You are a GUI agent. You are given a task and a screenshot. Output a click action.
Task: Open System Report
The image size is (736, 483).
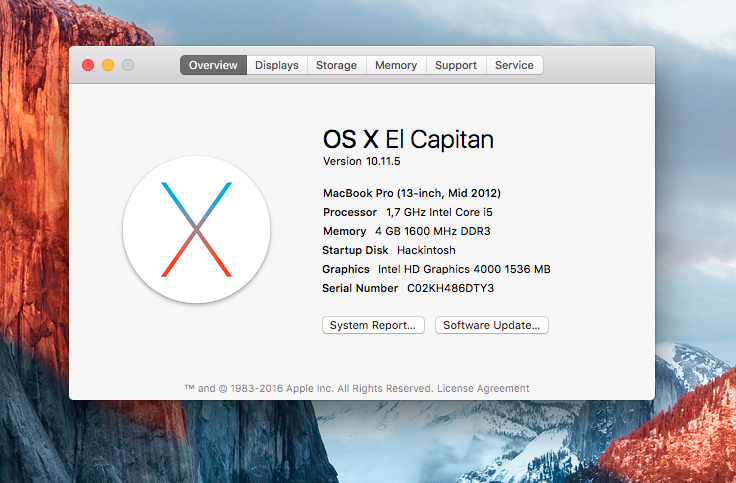point(374,325)
